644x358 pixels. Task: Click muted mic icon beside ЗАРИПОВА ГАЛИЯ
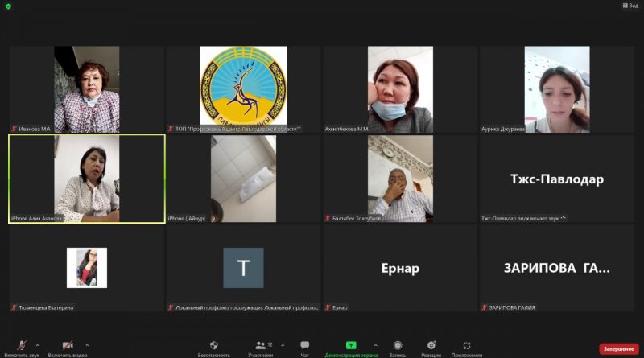[x=485, y=307]
